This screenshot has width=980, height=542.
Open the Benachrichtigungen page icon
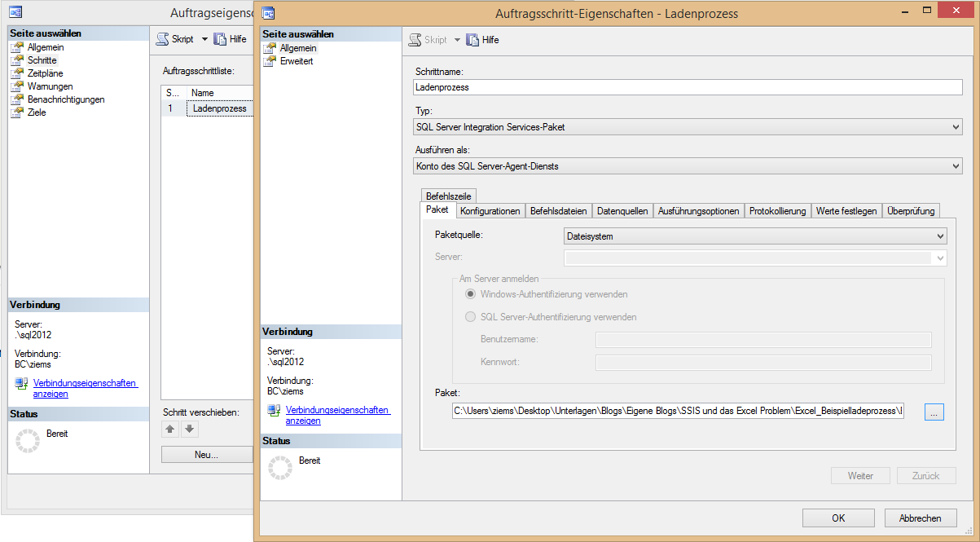tap(17, 99)
